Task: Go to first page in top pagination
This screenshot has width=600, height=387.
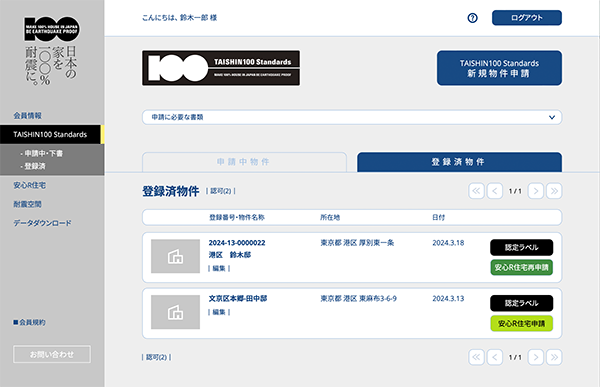Action: coord(476,191)
